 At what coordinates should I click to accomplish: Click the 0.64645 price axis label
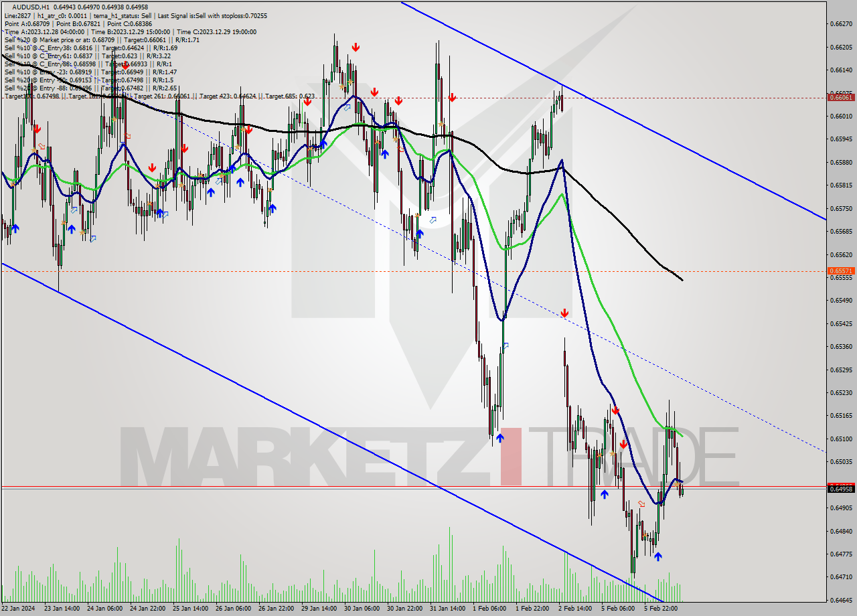(841, 601)
